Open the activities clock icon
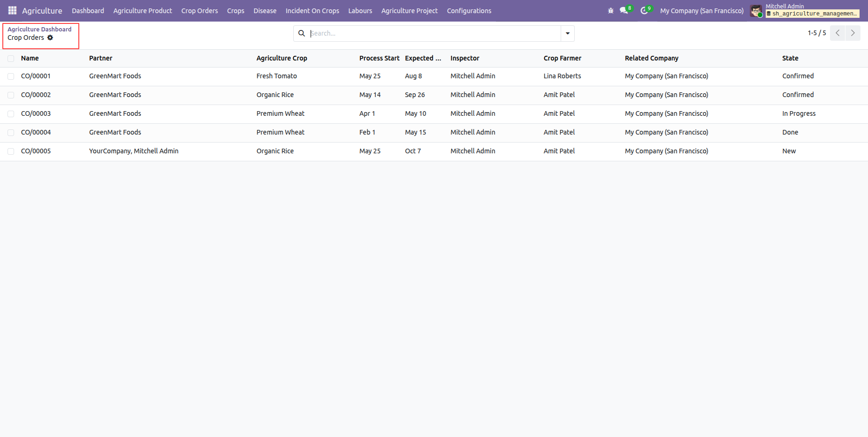 click(644, 11)
